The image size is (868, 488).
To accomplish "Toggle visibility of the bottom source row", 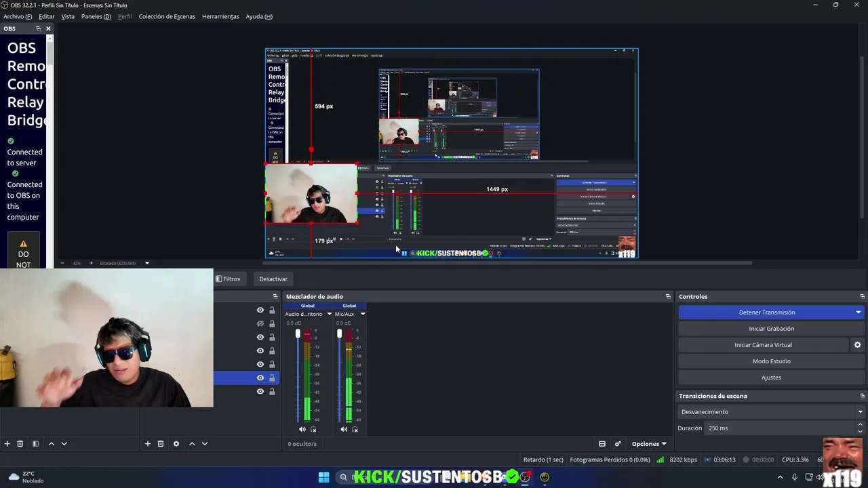I will click(x=260, y=392).
